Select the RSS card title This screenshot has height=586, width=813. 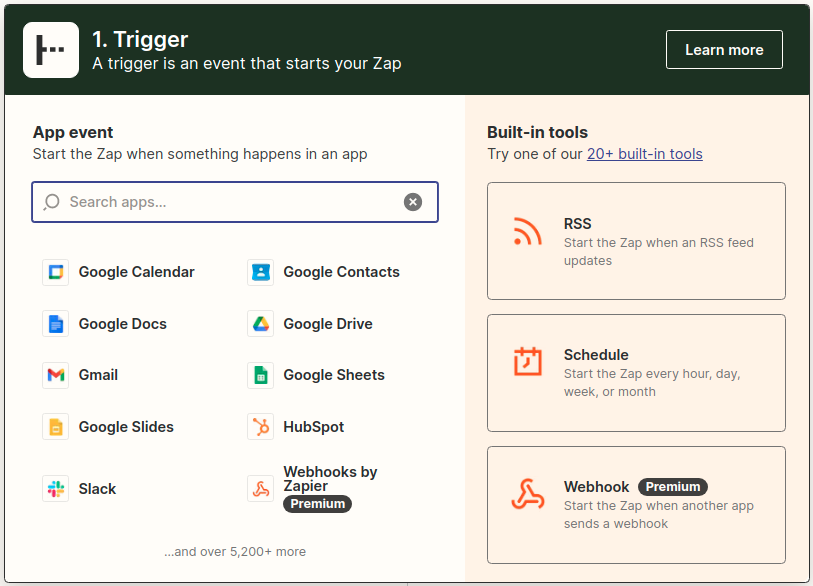tap(578, 224)
